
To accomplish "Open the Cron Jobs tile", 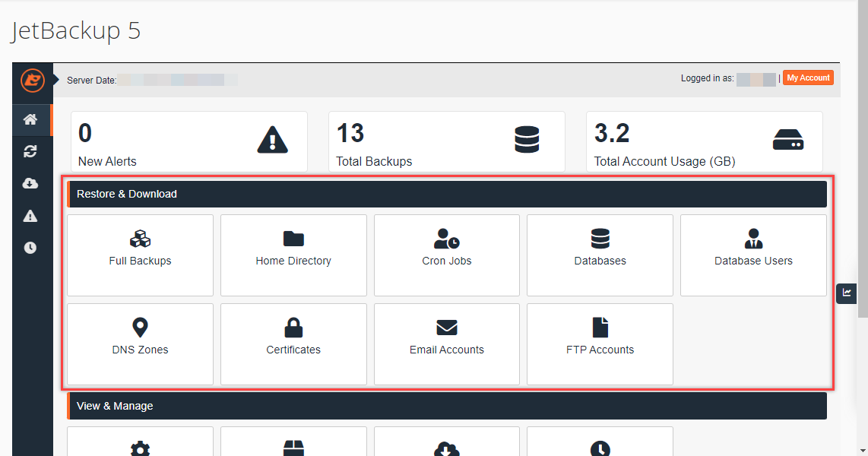I will coord(447,255).
